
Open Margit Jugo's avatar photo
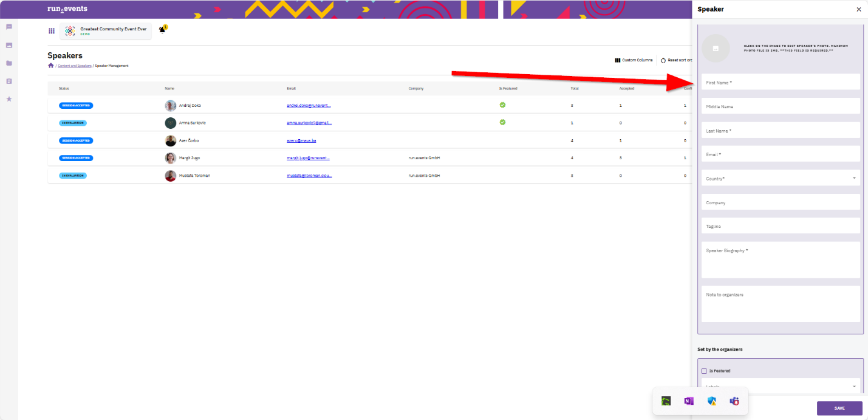click(171, 158)
